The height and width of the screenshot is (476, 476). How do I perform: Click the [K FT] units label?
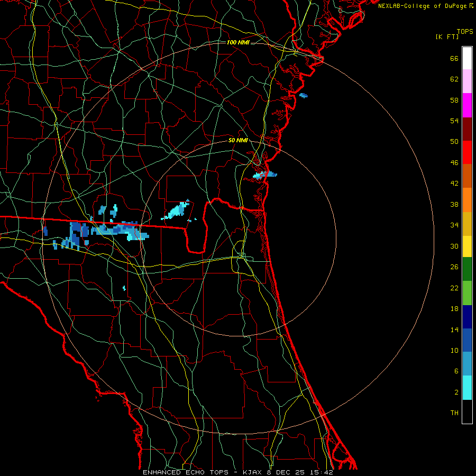tap(447, 36)
